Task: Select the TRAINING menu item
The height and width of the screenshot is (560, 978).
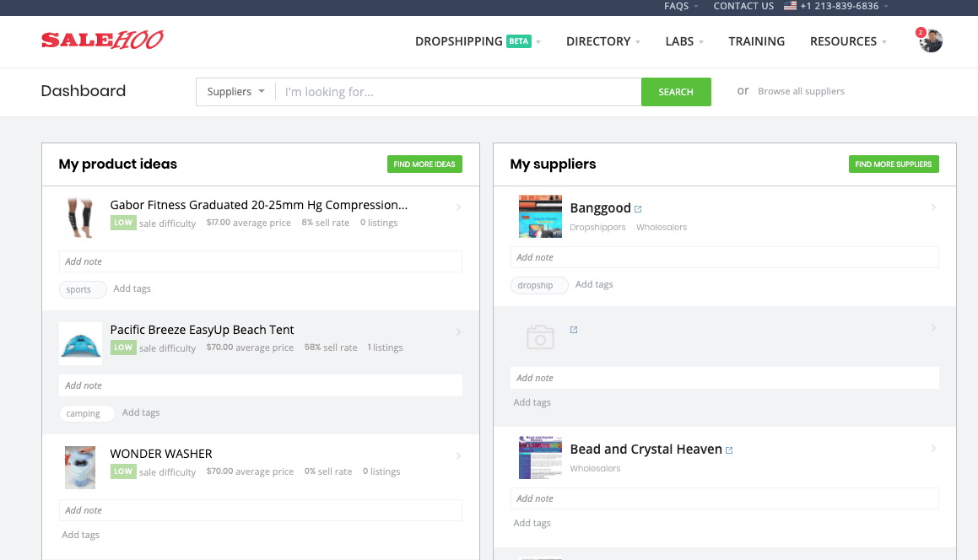Action: click(756, 41)
